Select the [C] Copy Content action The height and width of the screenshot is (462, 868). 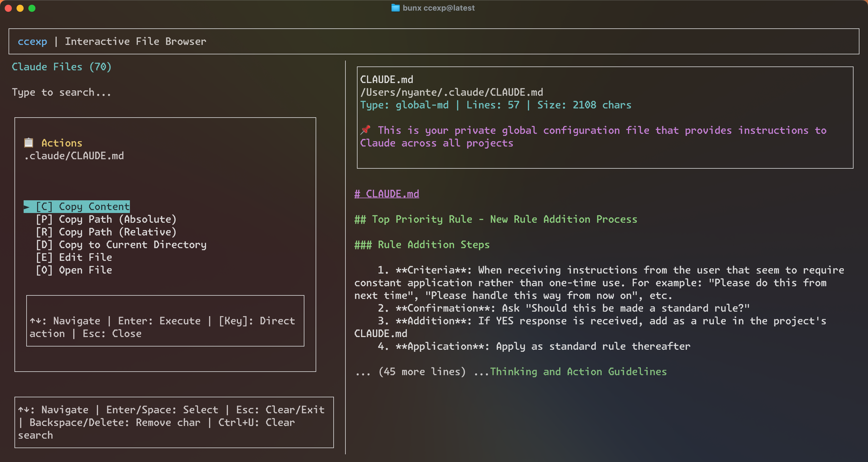click(76, 206)
